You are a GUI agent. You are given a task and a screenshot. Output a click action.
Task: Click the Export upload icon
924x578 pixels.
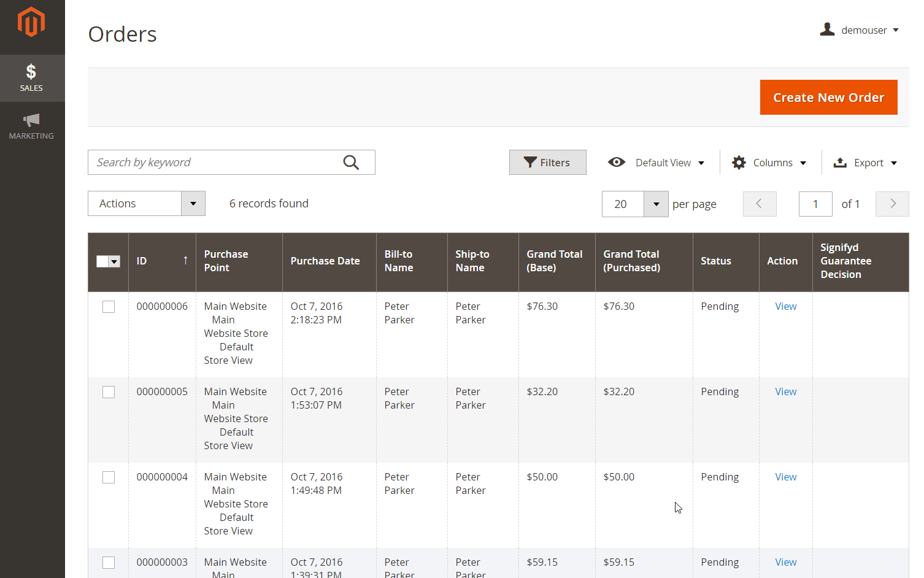coord(840,163)
